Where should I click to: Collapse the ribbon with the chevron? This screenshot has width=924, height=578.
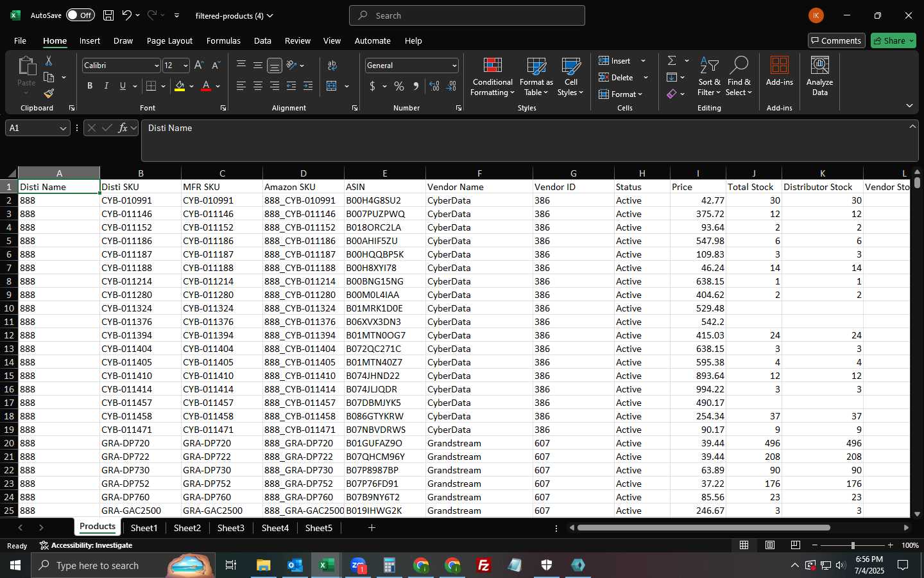tap(909, 105)
